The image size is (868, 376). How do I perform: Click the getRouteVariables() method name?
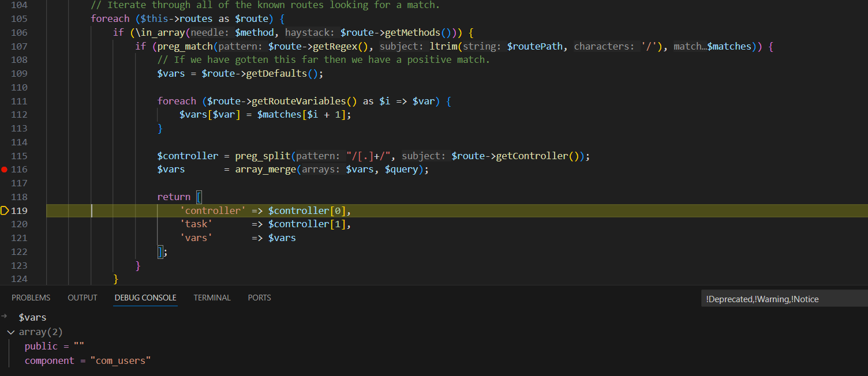click(x=298, y=101)
